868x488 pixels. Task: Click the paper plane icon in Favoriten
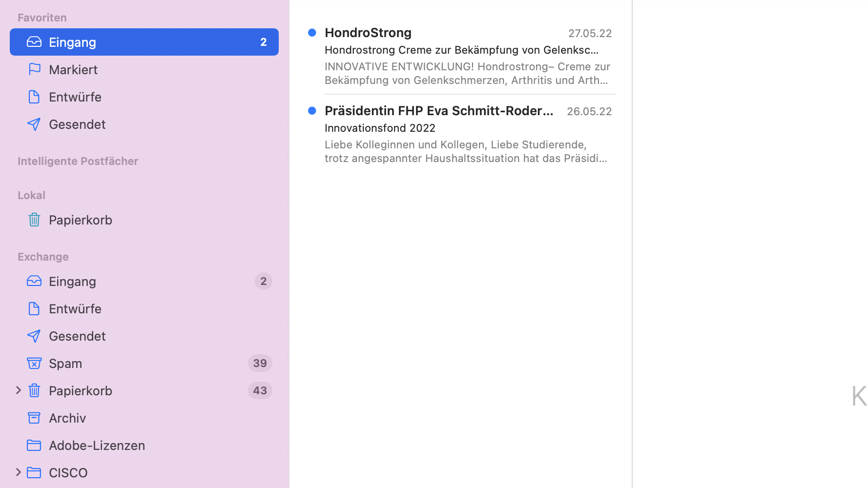34,124
